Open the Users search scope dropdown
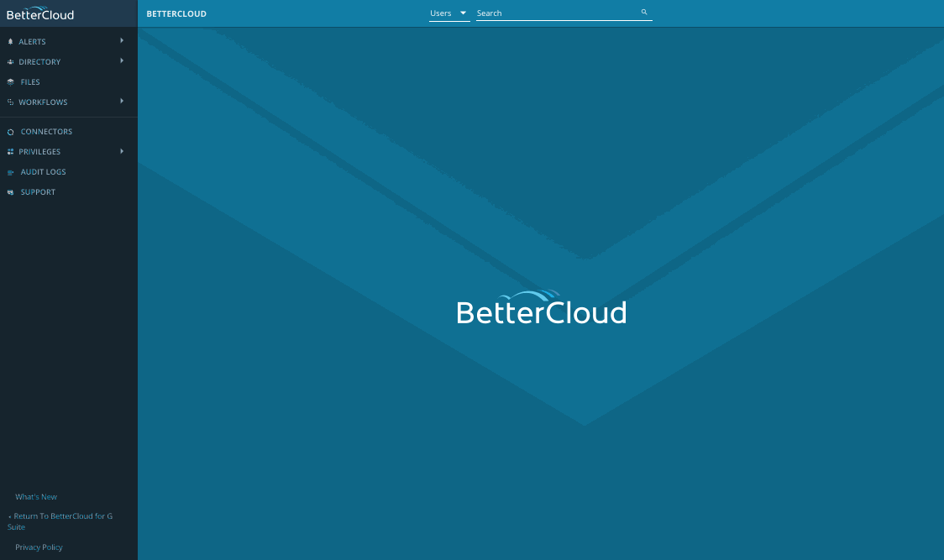Image resolution: width=944 pixels, height=560 pixels. click(449, 13)
